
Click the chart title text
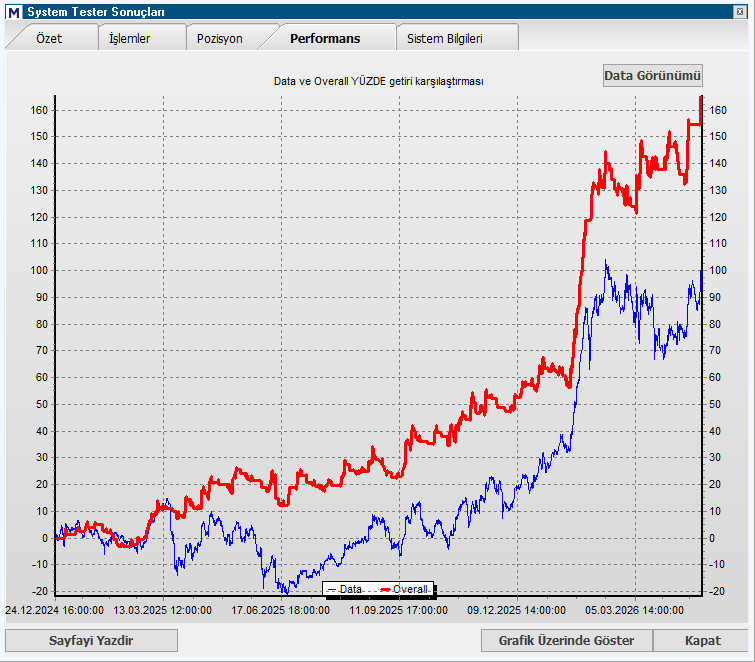(x=378, y=81)
